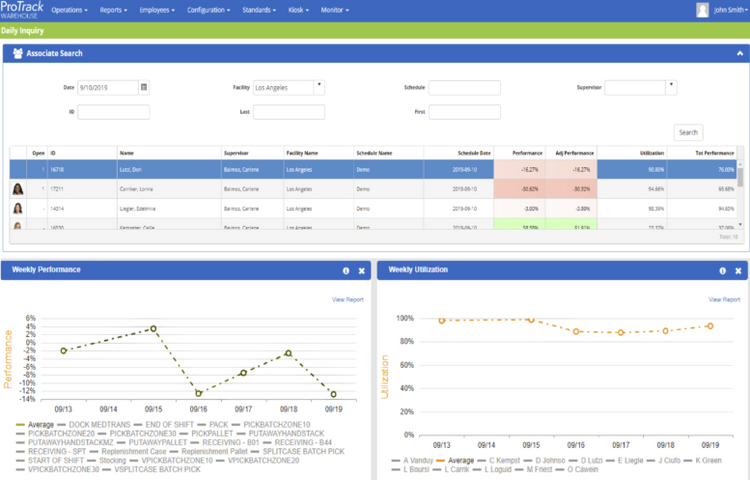This screenshot has height=480, width=750.
Task: Click the 09/16 point on Utilization chart
Action: [576, 331]
